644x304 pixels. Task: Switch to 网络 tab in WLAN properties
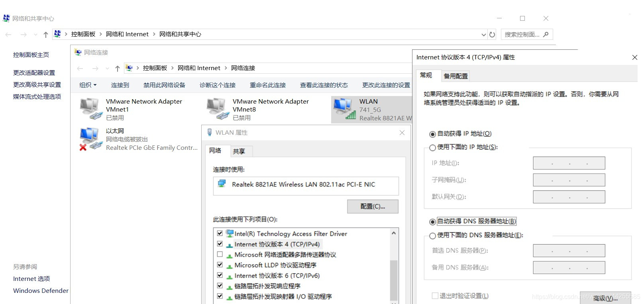[x=215, y=150]
